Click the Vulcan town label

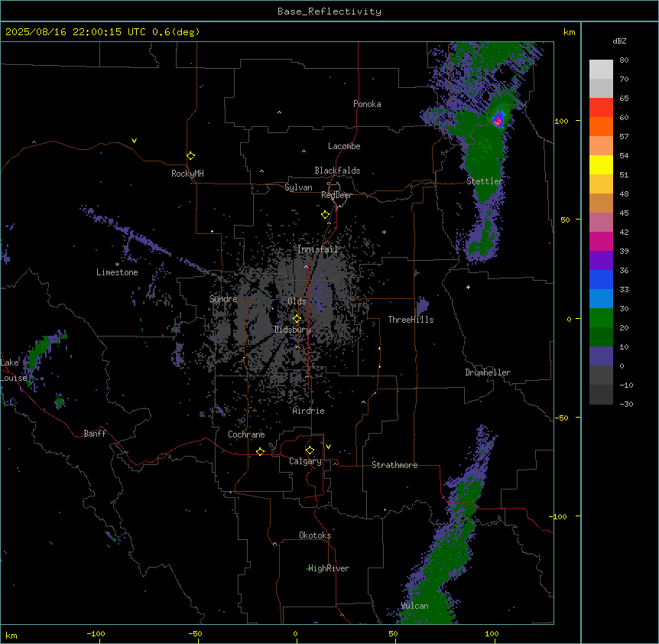415,606
